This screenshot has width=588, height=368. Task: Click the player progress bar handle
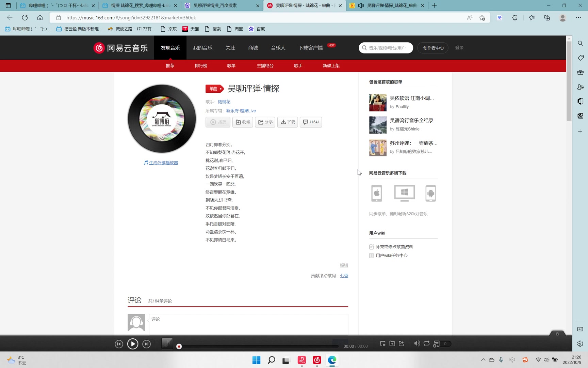click(179, 347)
